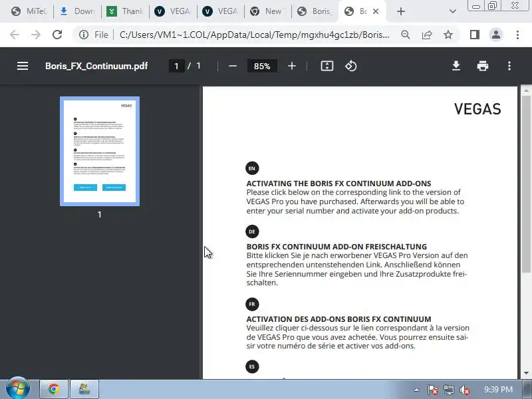
Task: Open Chrome profile avatar
Action: click(496, 35)
